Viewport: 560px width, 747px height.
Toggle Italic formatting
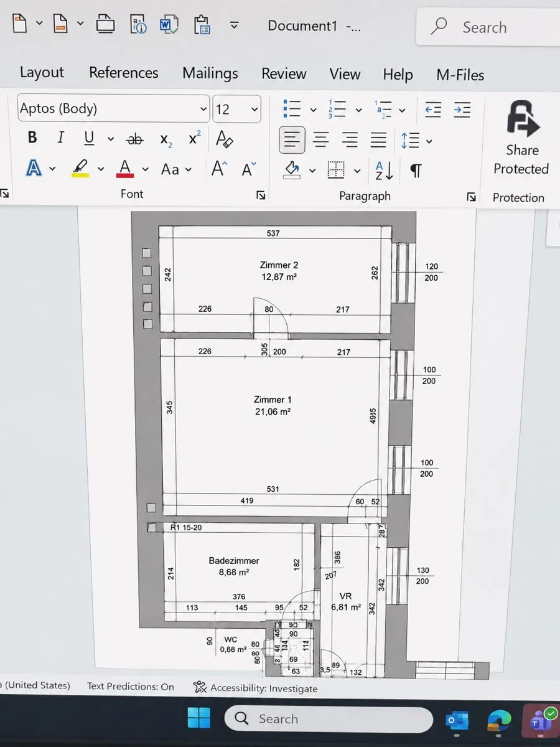[x=60, y=138]
